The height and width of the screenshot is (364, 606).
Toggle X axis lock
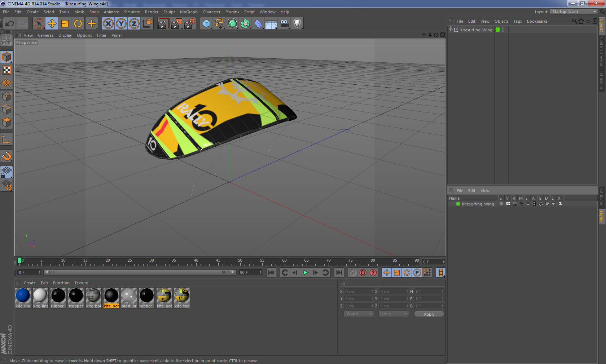tap(108, 24)
